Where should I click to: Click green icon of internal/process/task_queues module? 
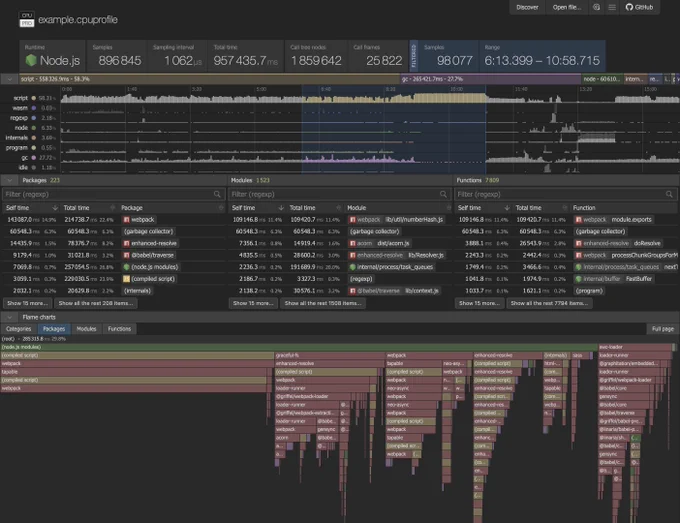coord(353,267)
